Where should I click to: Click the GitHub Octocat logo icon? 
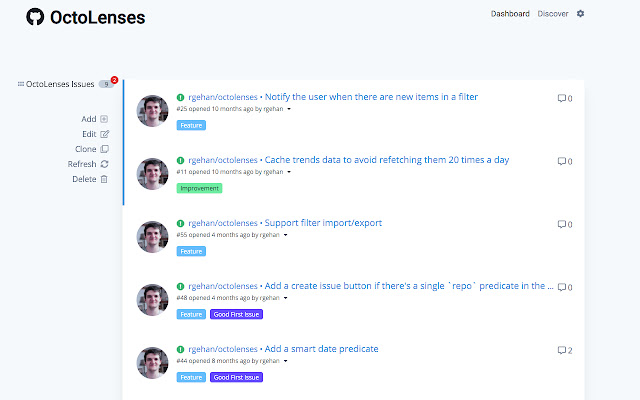34,17
